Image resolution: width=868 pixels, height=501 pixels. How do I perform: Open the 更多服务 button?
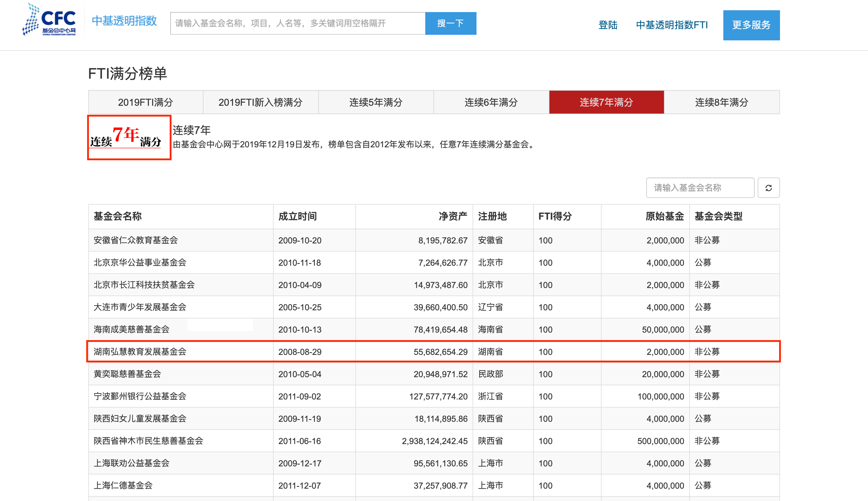751,25
